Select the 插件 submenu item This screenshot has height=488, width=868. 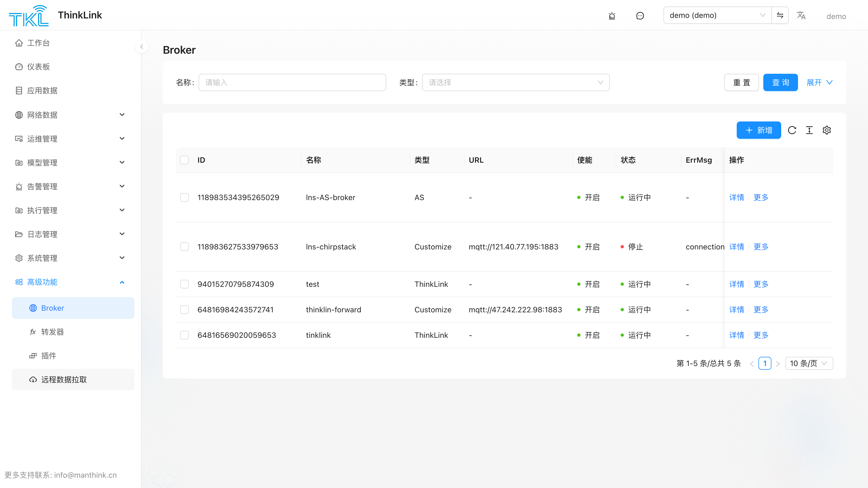73,356
